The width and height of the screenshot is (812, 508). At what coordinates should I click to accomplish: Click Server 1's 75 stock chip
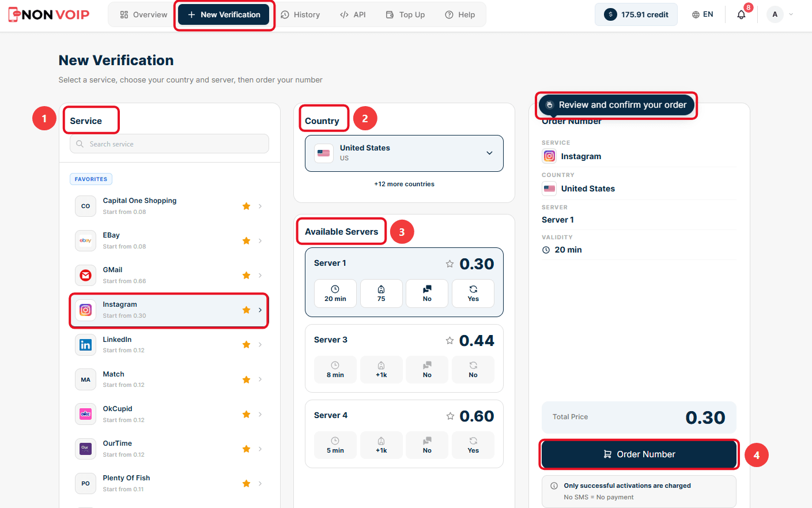click(x=382, y=293)
